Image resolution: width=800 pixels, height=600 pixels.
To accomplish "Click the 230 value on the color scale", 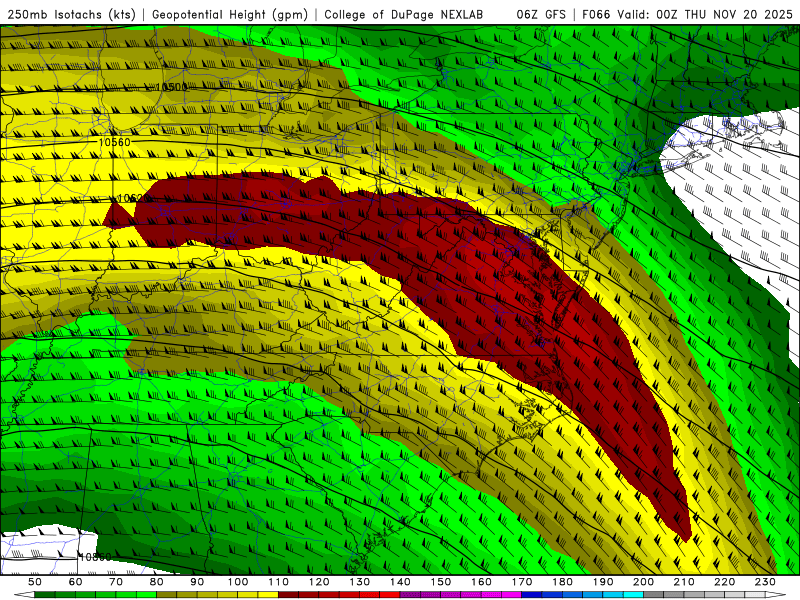I will click(x=765, y=582).
